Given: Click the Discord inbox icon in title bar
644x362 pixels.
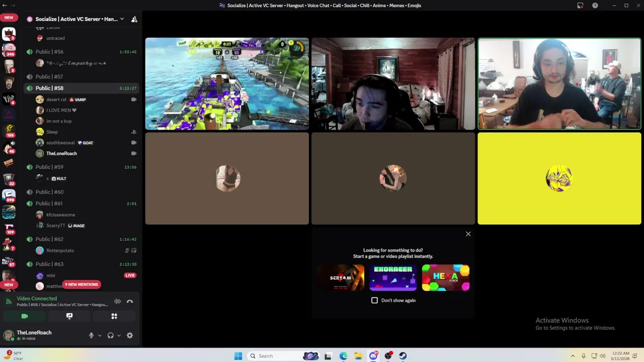Looking at the screenshot, I should pyautogui.click(x=580, y=6).
